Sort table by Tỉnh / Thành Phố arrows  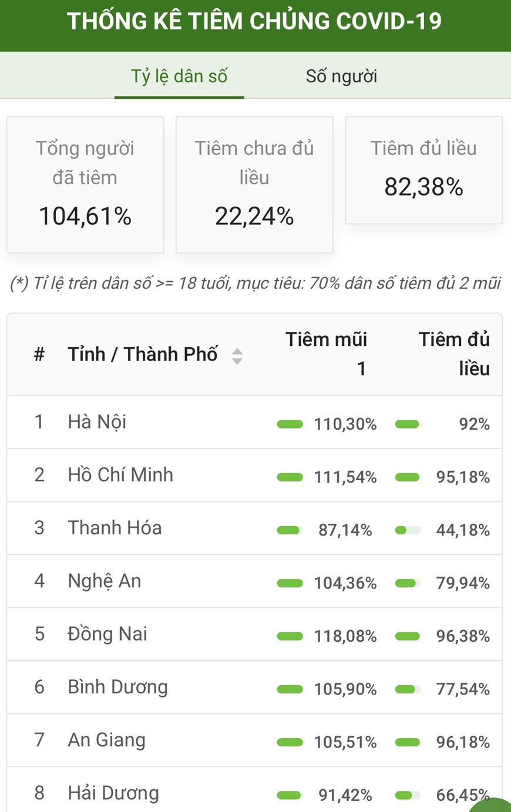point(237,356)
